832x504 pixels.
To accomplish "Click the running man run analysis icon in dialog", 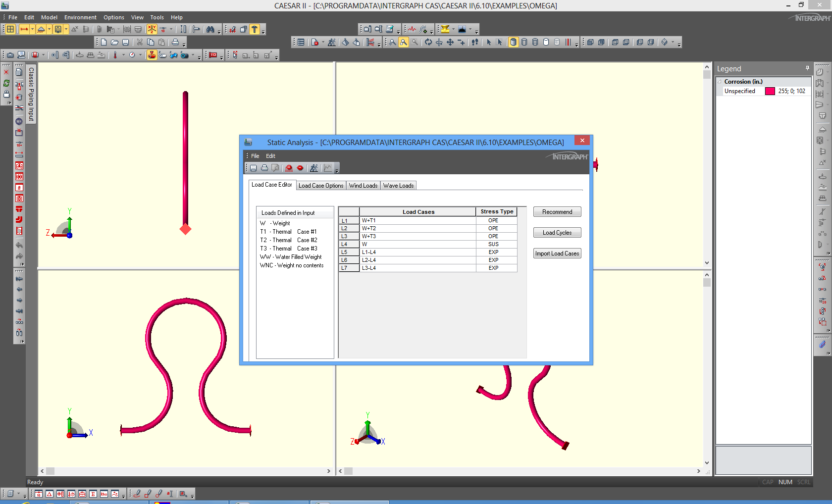I will coord(314,168).
